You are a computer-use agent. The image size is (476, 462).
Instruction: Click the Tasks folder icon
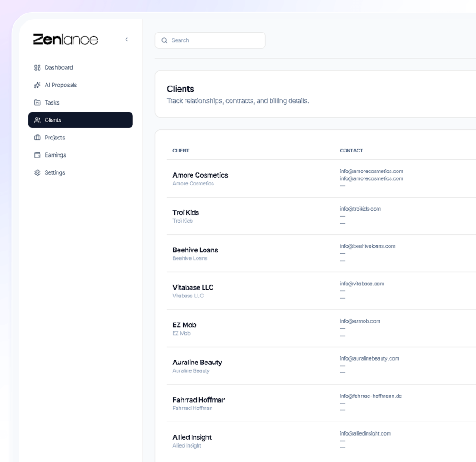tap(38, 103)
